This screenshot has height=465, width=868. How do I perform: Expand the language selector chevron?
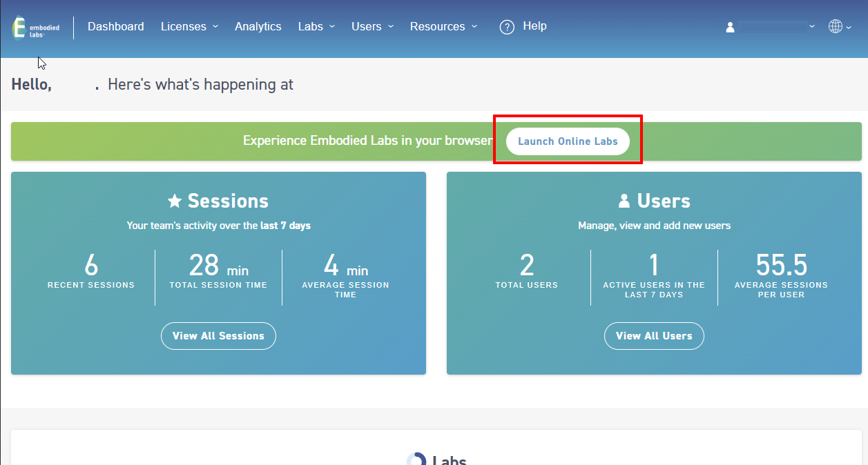pos(849,27)
